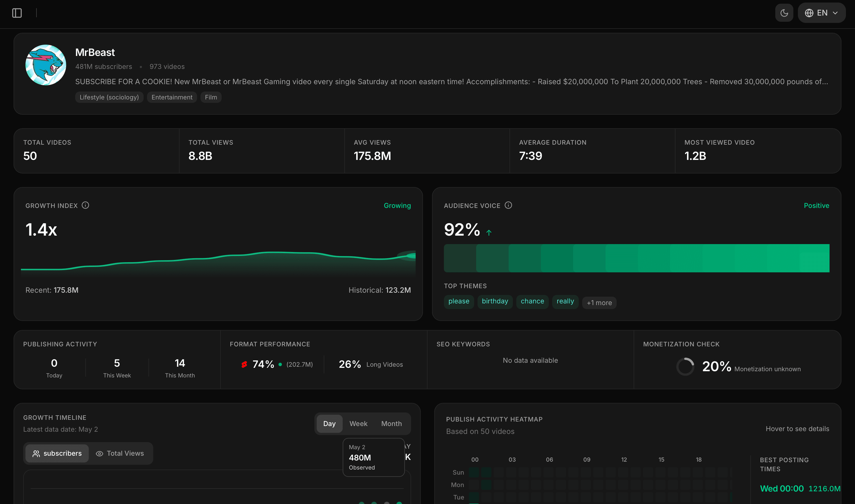Viewport: 855px width, 504px height.
Task: Click the subscribers people icon
Action: (36, 454)
